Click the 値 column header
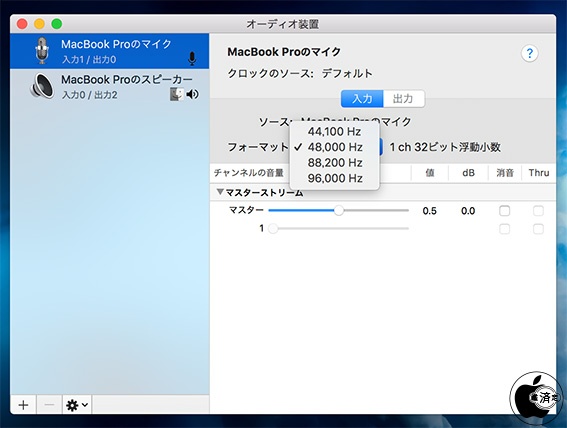 [430, 173]
